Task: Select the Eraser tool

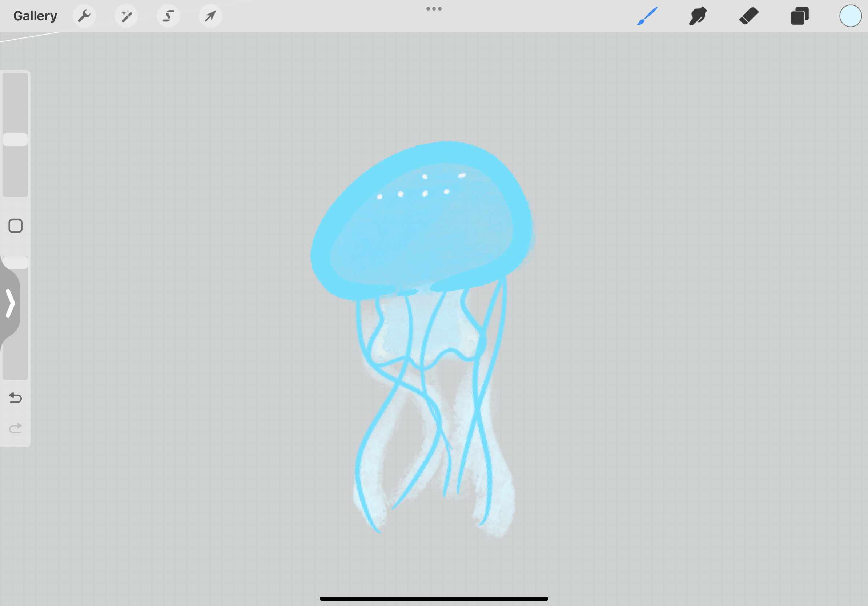Action: [x=749, y=16]
